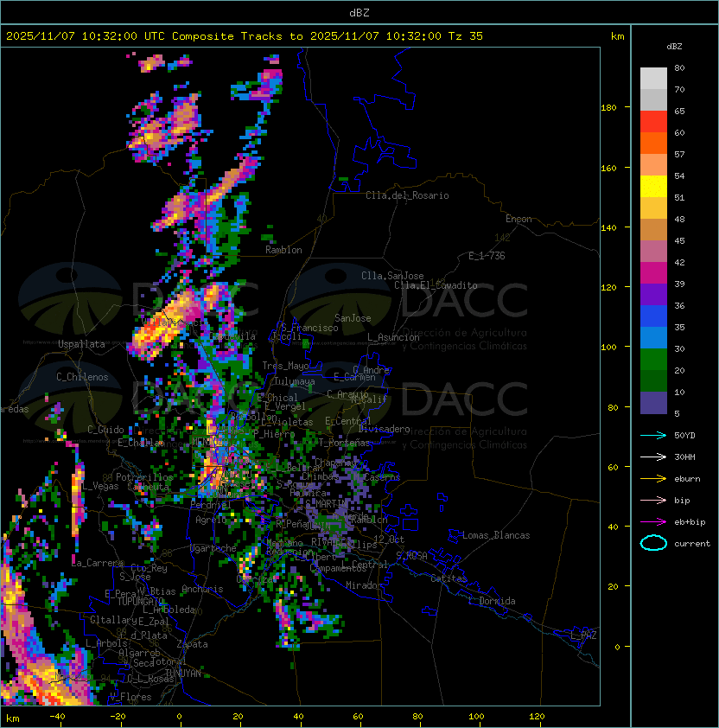
Task: Click the L_PAZ map label
Action: [583, 635]
